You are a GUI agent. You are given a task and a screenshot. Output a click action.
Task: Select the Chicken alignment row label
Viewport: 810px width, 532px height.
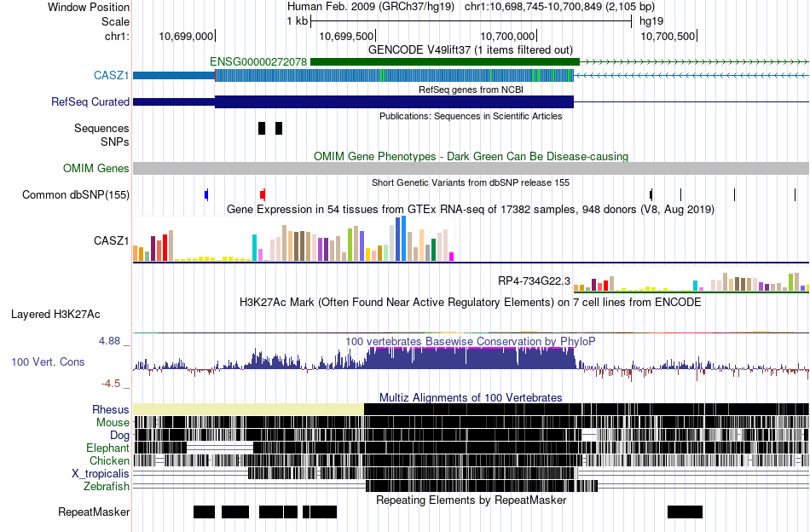(x=109, y=460)
